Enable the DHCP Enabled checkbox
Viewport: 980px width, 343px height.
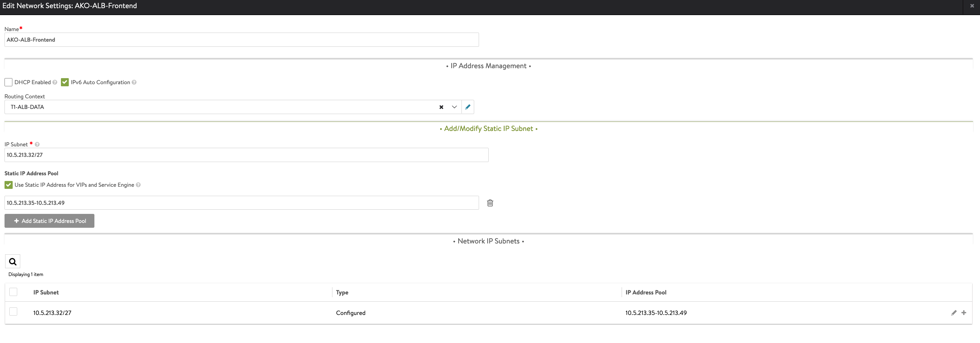click(x=8, y=82)
